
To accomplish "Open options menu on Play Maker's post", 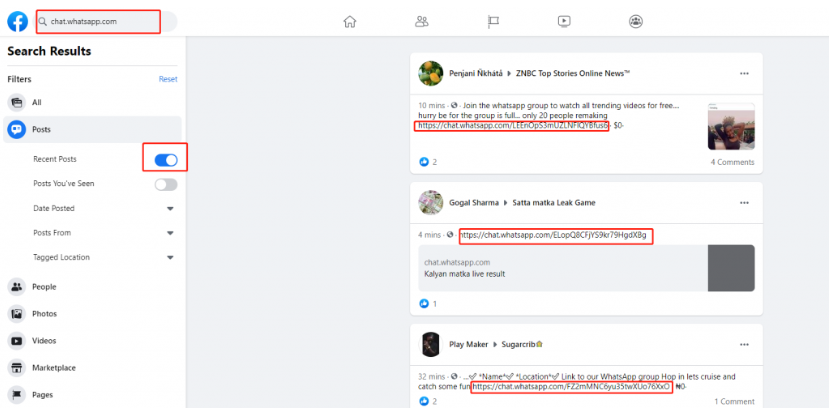I will 744,344.
